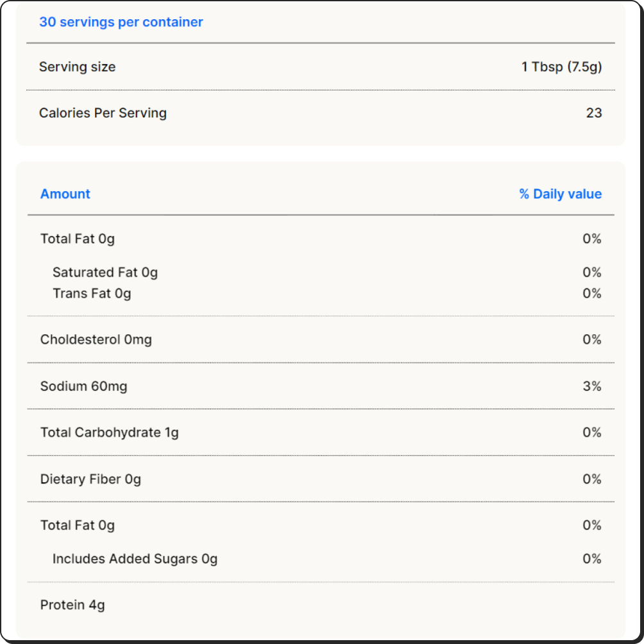Select the Calories Per Serving row label

tap(103, 113)
